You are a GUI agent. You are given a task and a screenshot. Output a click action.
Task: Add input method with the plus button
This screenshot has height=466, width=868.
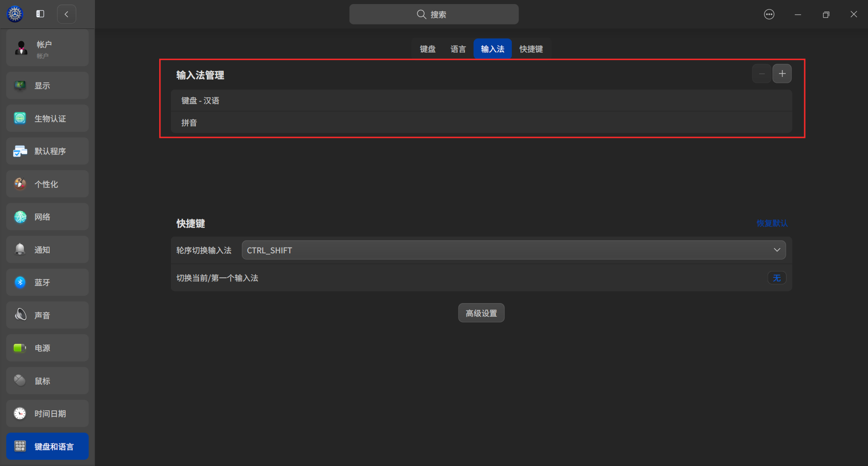pos(783,73)
